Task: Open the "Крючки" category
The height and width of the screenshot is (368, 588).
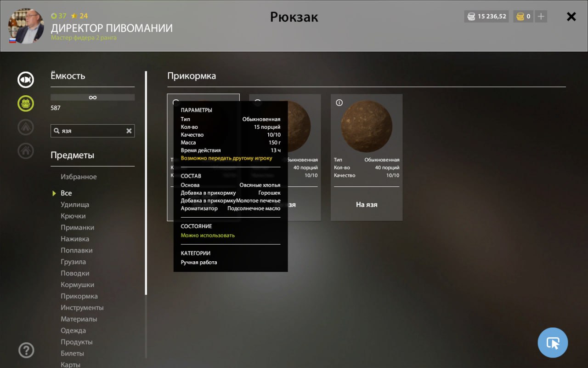Action: click(73, 216)
